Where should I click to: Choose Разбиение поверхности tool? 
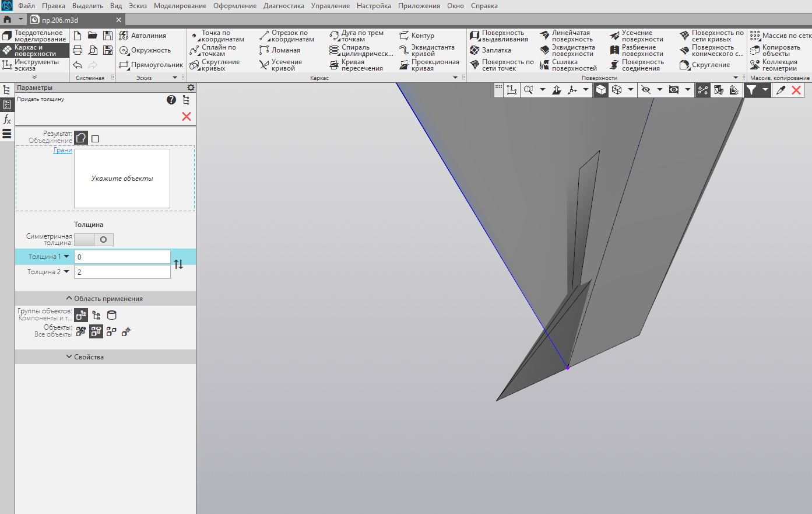click(637, 51)
